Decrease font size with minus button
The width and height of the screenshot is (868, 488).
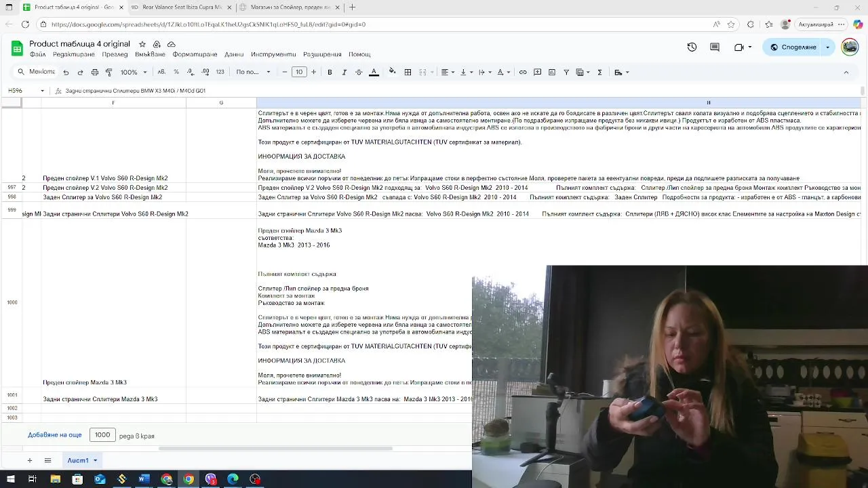pos(285,73)
